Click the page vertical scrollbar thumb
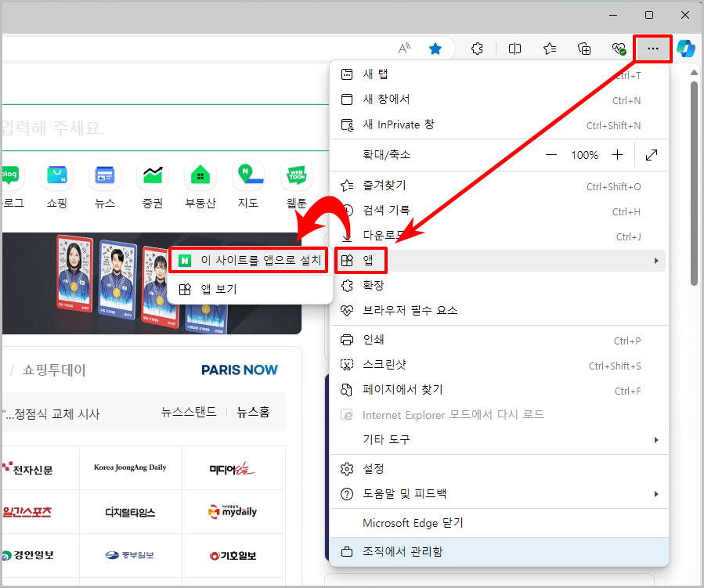 (694, 183)
